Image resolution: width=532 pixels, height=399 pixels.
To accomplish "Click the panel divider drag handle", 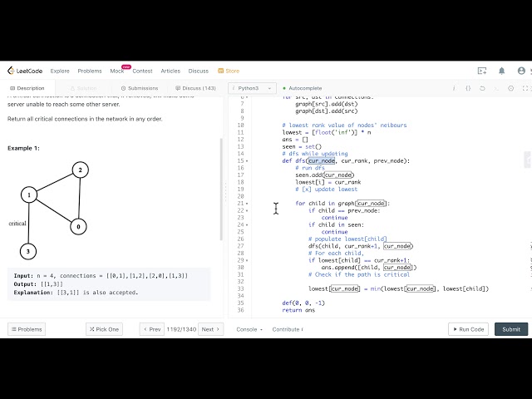I will [x=225, y=194].
